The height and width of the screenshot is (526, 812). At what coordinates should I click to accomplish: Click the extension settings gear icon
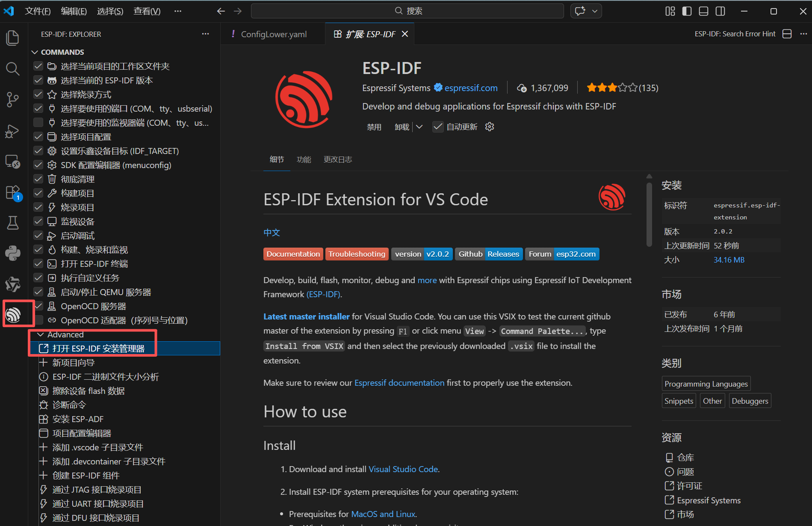click(x=490, y=127)
